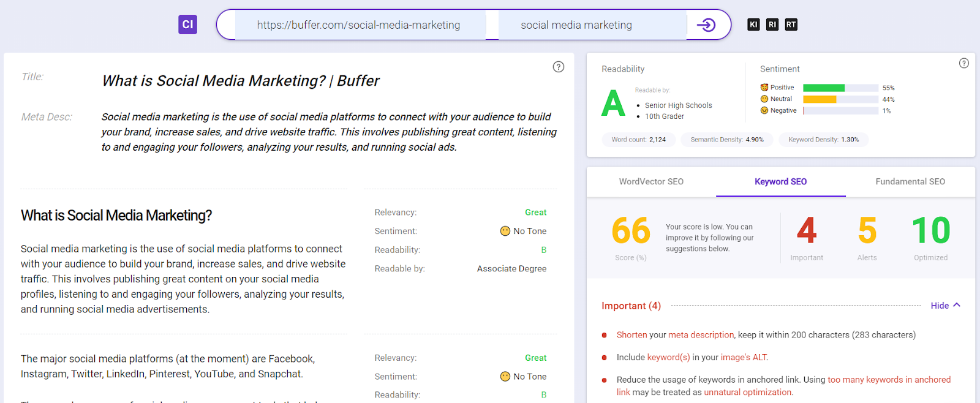Viewport: 980px width, 403px height.
Task: Click the circled arrow submit icon
Action: point(706,25)
